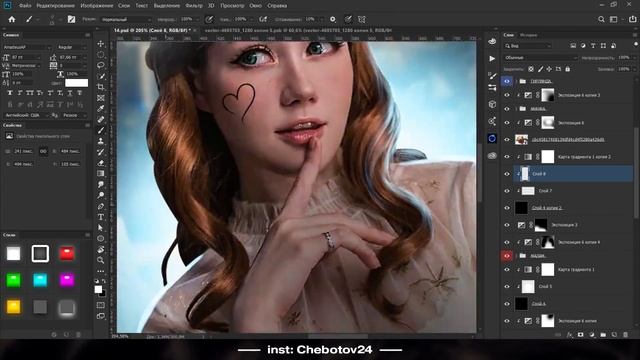Select the Lasso tool

pyautogui.click(x=101, y=65)
